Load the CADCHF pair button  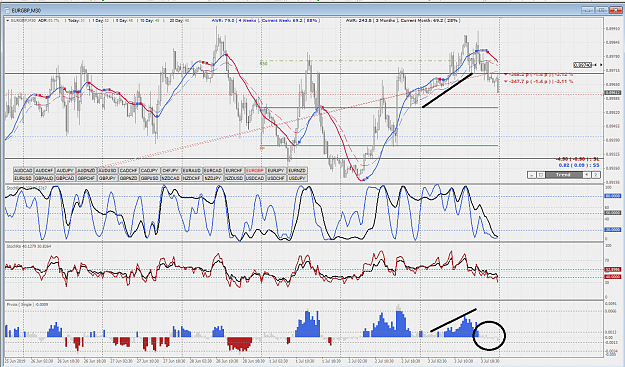point(129,171)
